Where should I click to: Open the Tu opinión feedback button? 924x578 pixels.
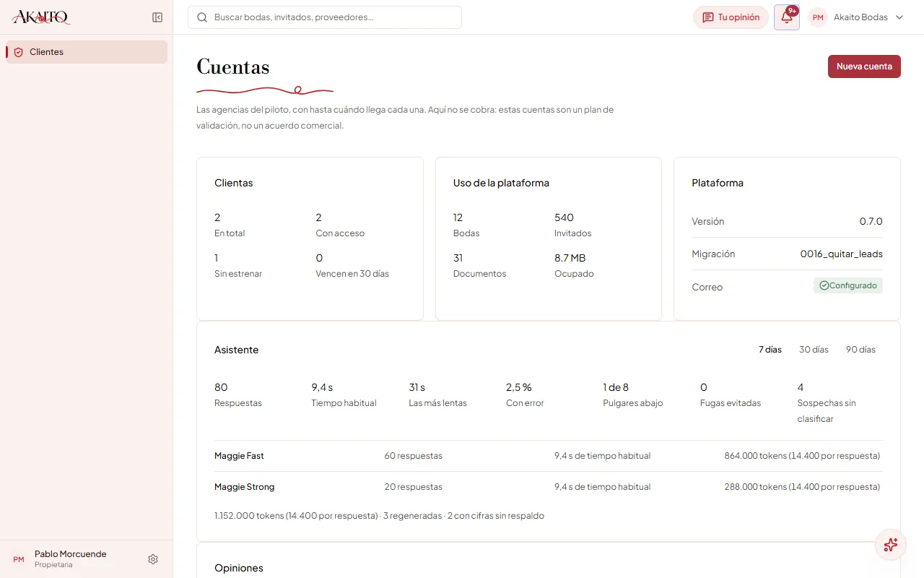[x=731, y=17]
